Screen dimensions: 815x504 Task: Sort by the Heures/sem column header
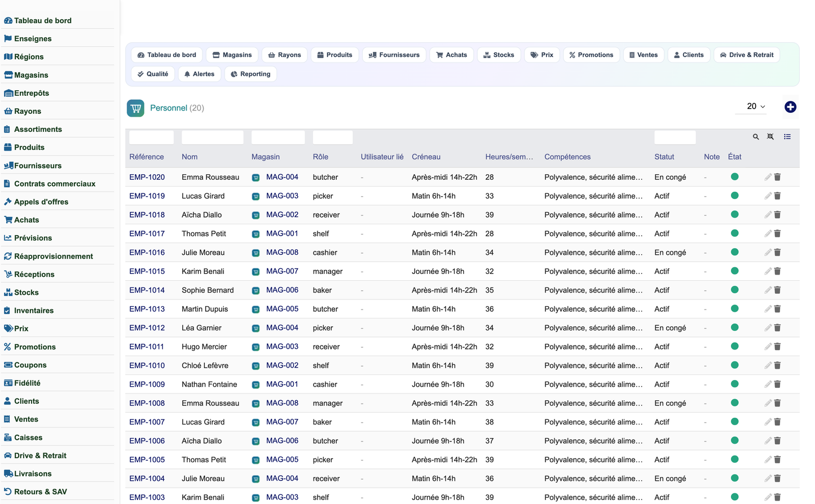coord(509,157)
